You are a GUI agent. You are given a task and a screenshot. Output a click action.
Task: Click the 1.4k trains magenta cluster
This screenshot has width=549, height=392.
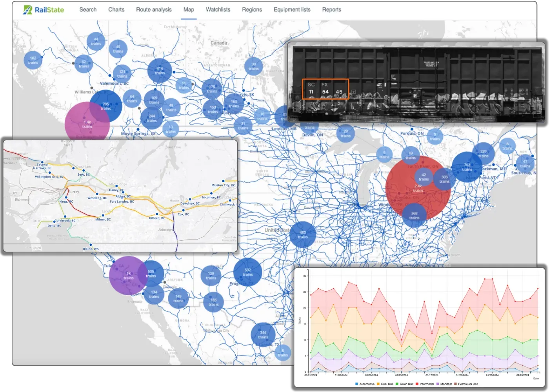click(87, 124)
